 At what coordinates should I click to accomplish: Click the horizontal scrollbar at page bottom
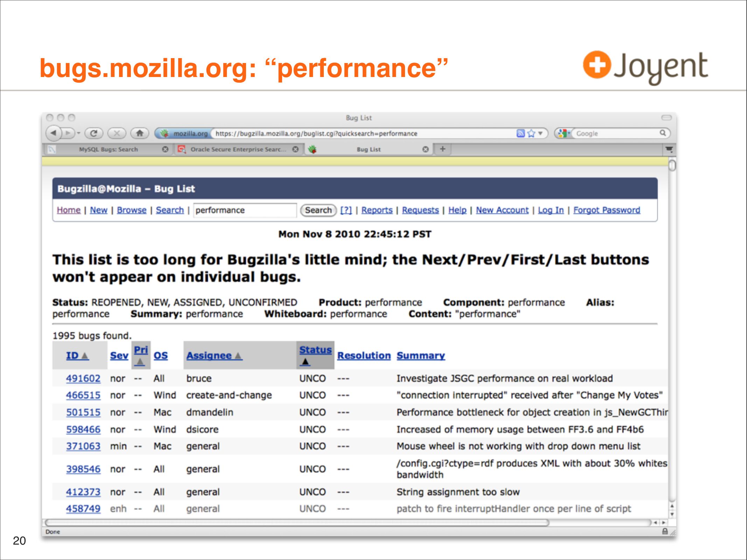coord(297,523)
